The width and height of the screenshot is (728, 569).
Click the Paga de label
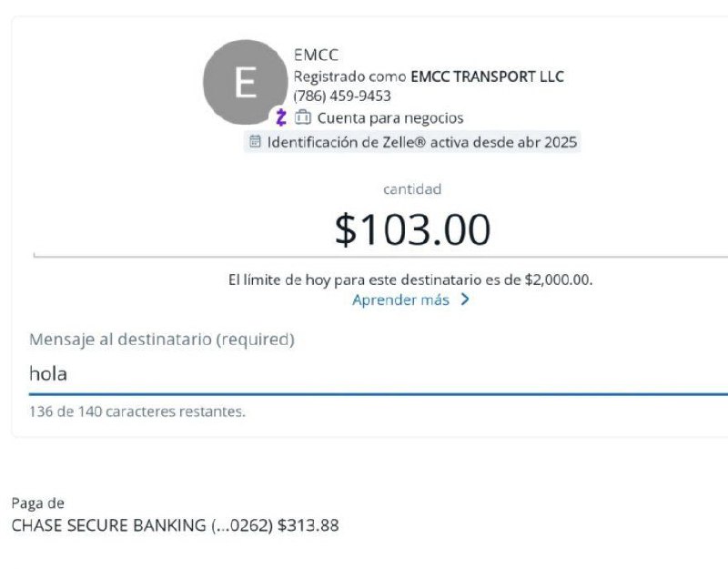38,503
